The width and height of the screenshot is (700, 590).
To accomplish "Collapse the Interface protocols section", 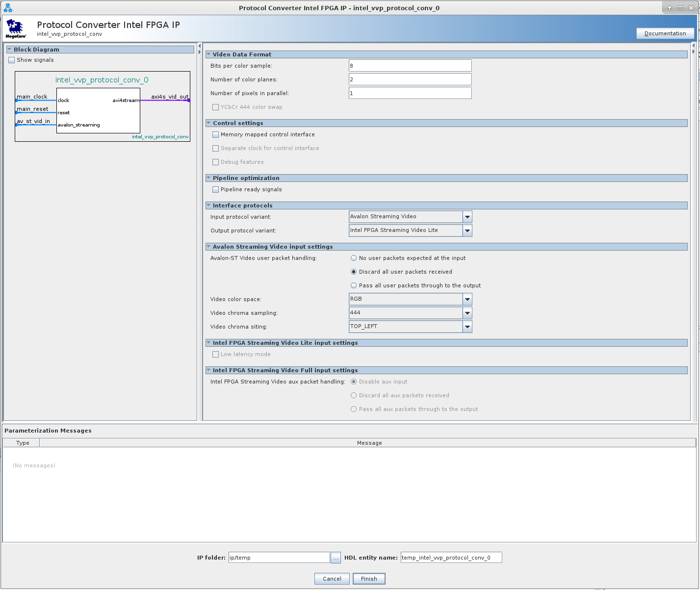I will 208,205.
